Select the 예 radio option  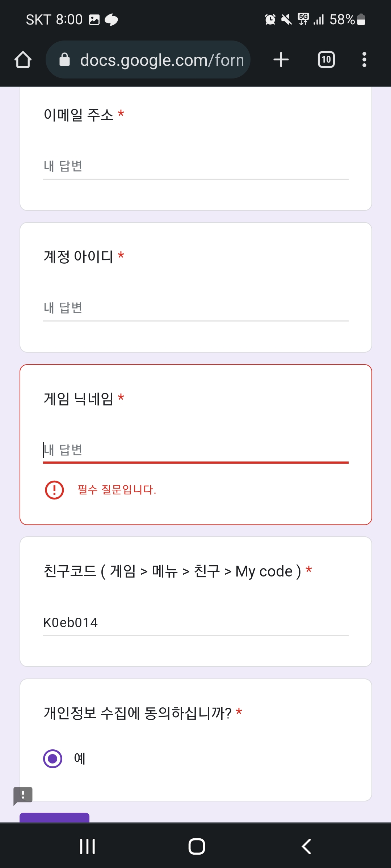[x=53, y=758]
